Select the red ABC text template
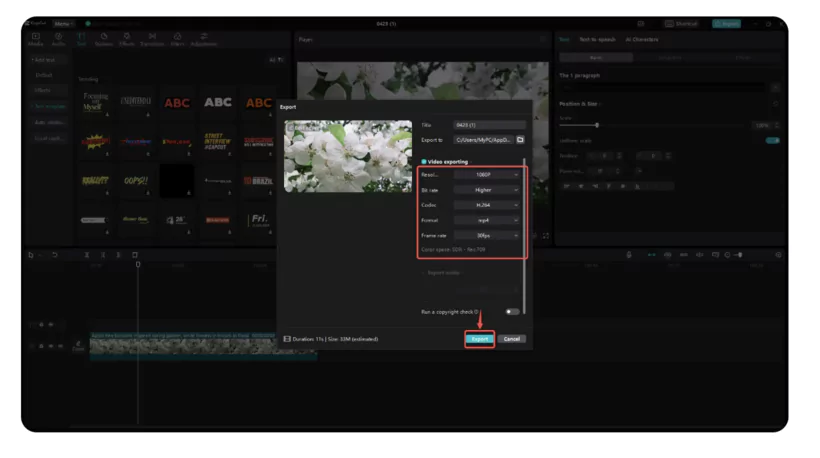The image size is (820, 458). (x=177, y=102)
